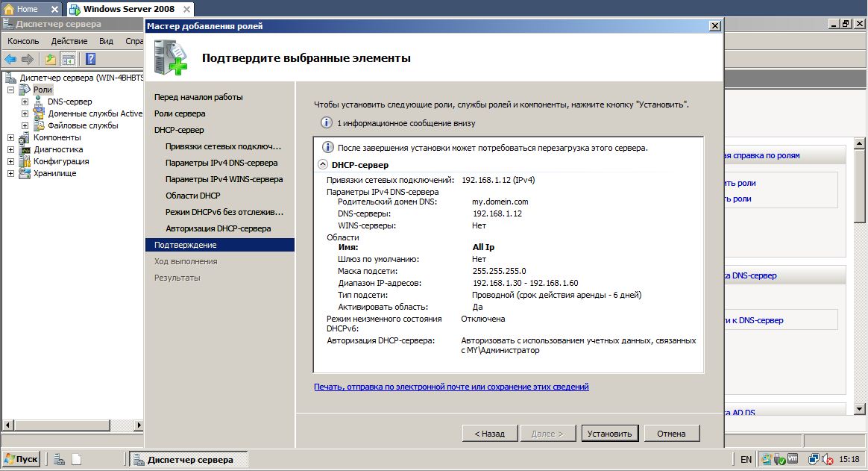This screenshot has height=471, width=868.
Task: Expand the DNS-сервер tree node
Action: click(x=25, y=102)
